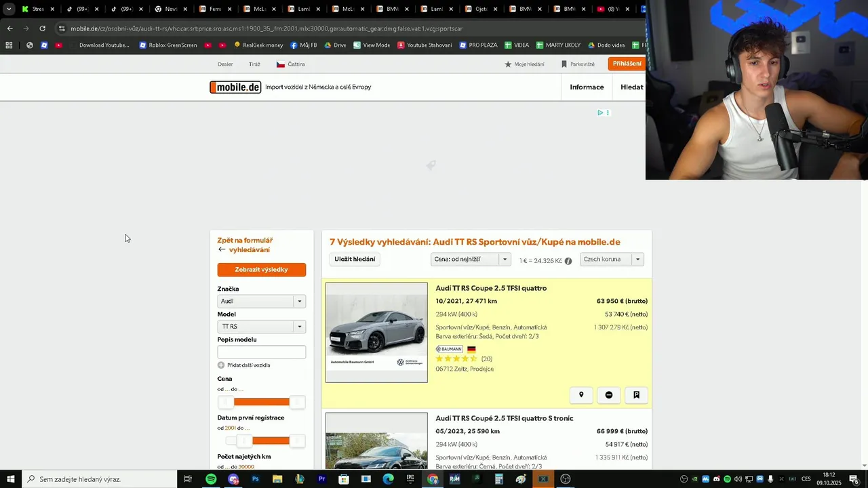Click the Tiráž link in site header
This screenshot has width=868, height=488.
click(254, 64)
